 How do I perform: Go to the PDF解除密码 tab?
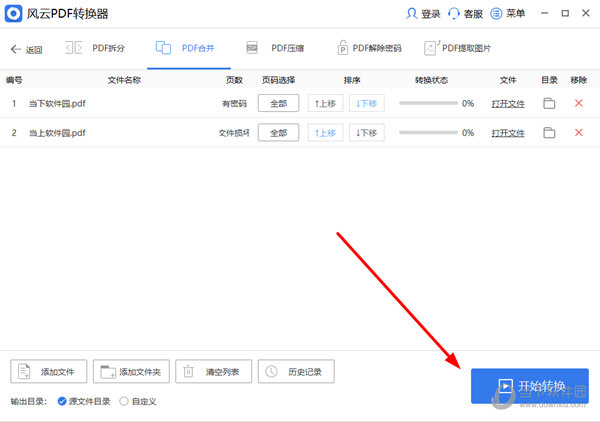pos(369,48)
